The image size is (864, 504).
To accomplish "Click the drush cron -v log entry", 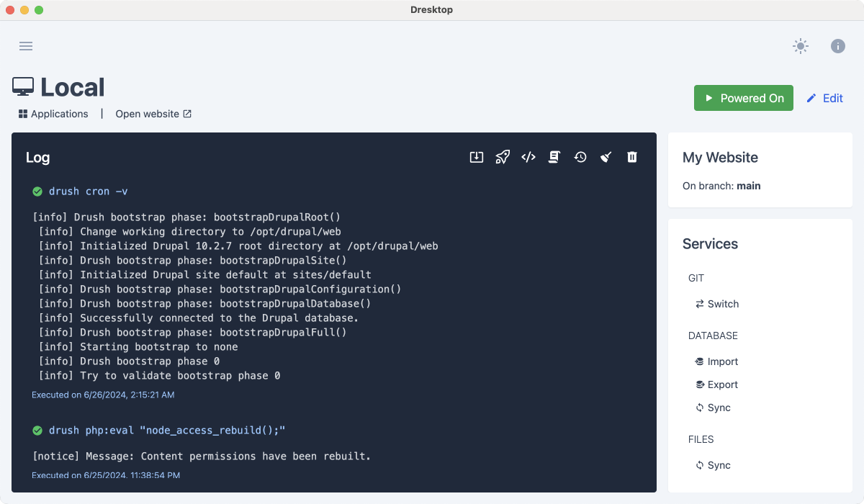I will pyautogui.click(x=88, y=192).
